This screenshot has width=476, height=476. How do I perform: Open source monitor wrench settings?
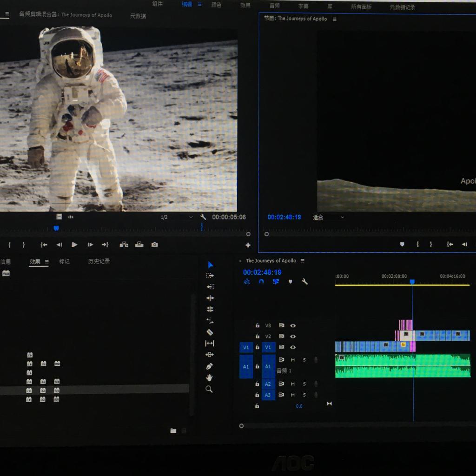[x=203, y=217]
